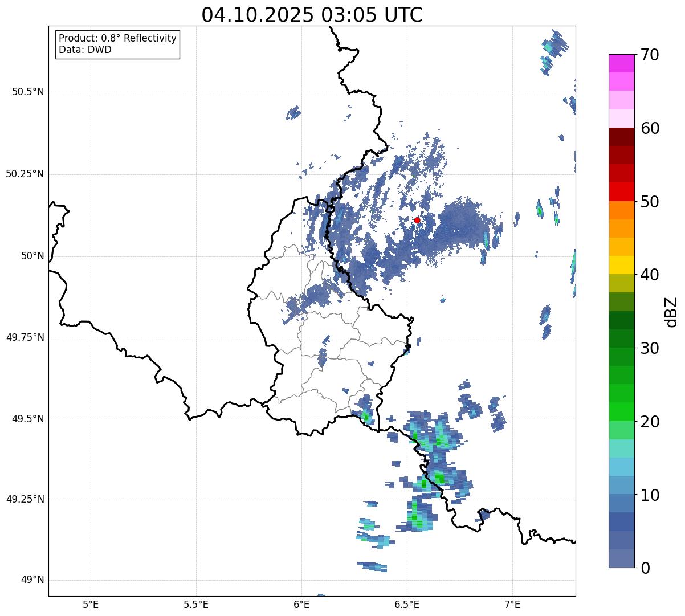Pick the grey-blue colorbar swatch at 0

(621, 558)
